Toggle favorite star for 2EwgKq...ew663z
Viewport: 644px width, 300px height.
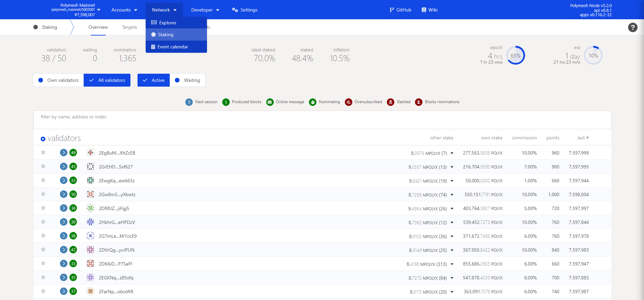point(43,180)
